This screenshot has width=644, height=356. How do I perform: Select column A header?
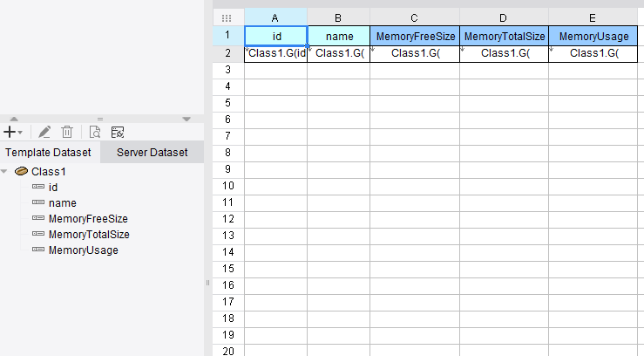[275, 18]
